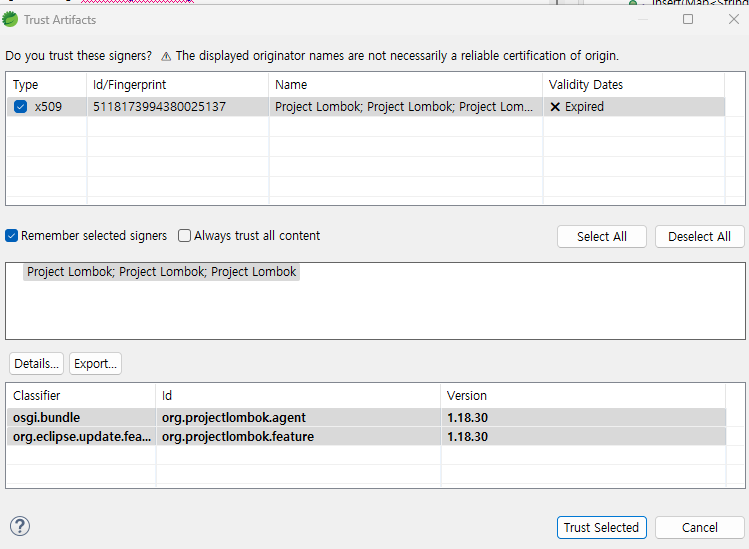Click the Id/Fingerprint column header
Viewport: 749px width, 549px height.
(178, 85)
